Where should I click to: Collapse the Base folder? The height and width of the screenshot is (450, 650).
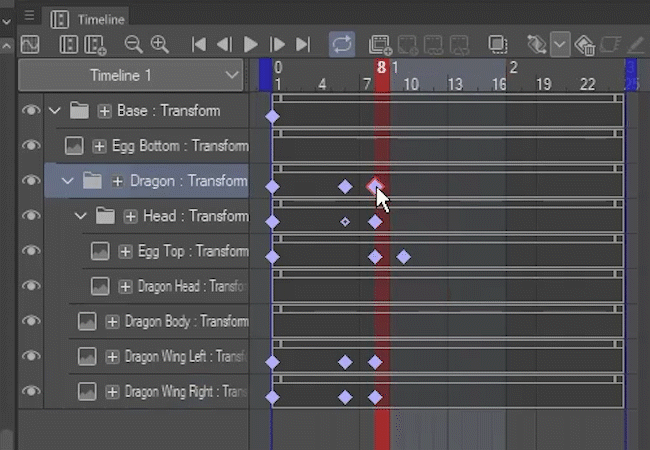tap(54, 111)
